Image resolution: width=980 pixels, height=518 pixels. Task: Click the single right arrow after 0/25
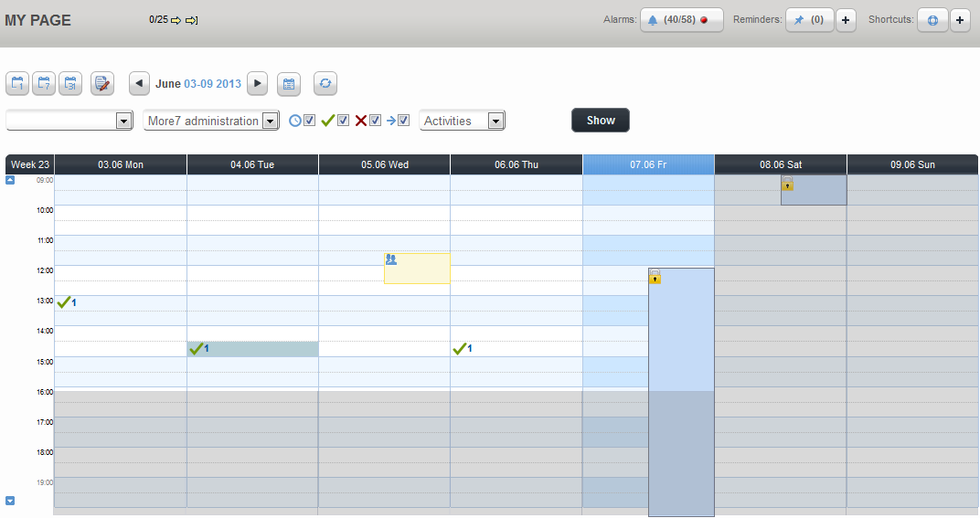pos(176,21)
